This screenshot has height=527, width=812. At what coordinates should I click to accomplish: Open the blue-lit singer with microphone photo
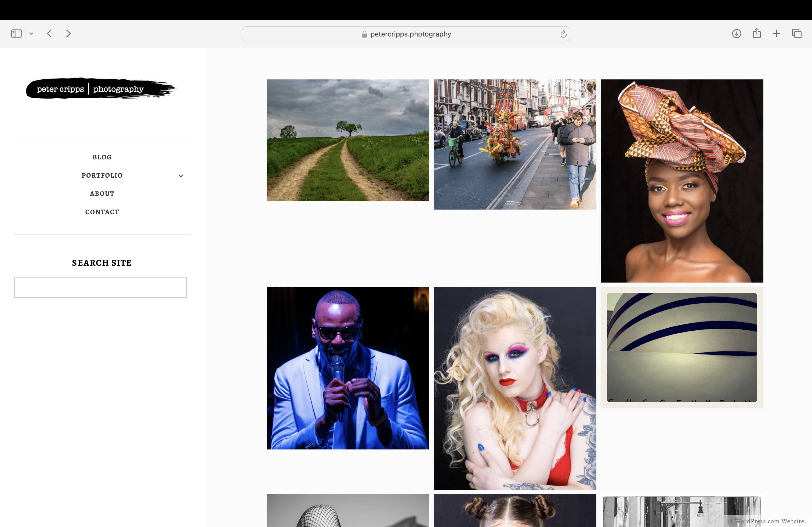pos(348,368)
